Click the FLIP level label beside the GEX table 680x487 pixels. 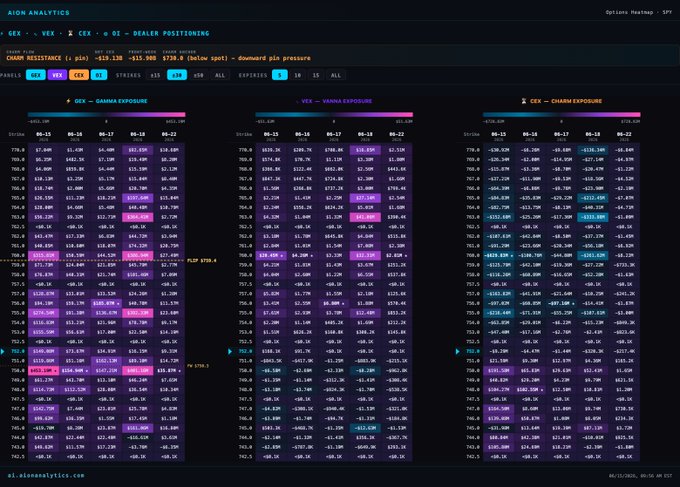202,261
